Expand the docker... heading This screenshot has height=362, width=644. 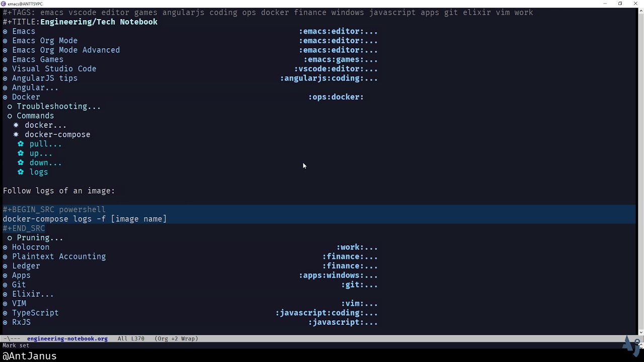45,125
